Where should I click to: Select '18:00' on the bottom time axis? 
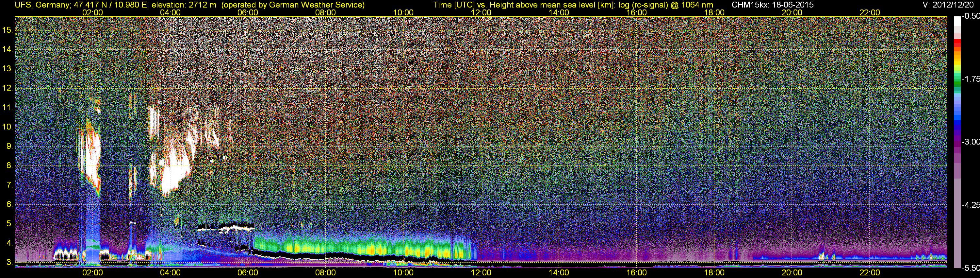point(714,273)
